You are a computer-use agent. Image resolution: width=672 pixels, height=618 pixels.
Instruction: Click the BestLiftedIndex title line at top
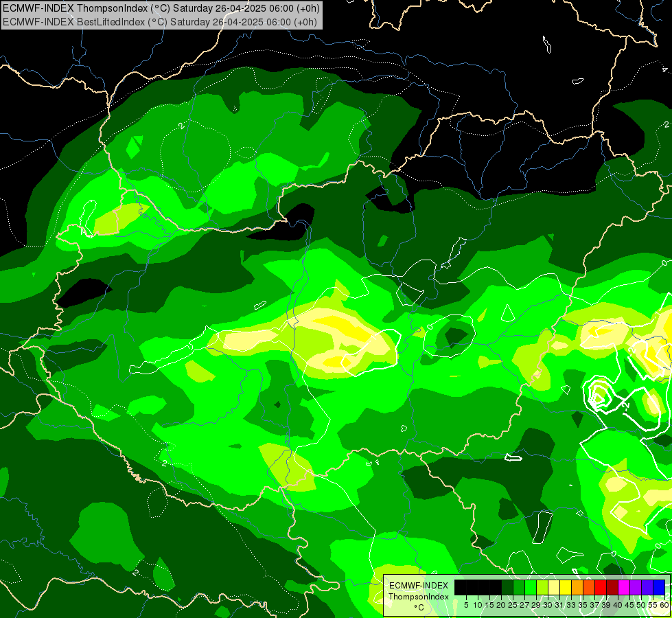click(159, 22)
